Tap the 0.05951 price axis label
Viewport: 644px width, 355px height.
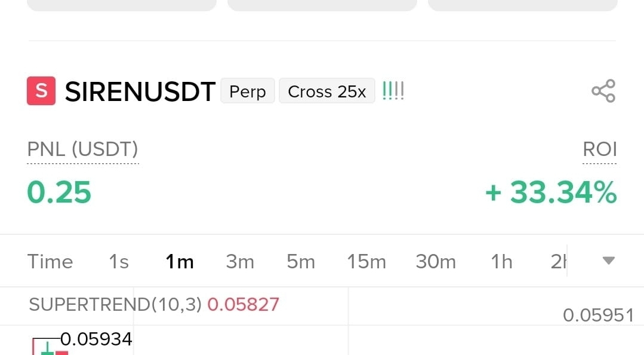tap(598, 315)
